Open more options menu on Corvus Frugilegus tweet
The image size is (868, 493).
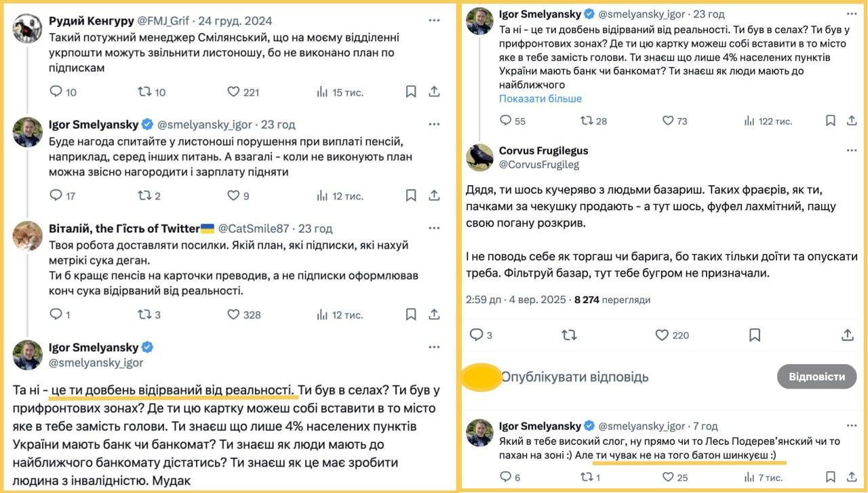coord(852,151)
